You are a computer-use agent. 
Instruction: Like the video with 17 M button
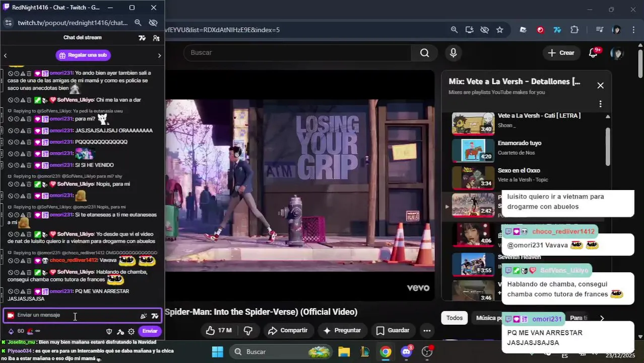pyautogui.click(x=219, y=331)
